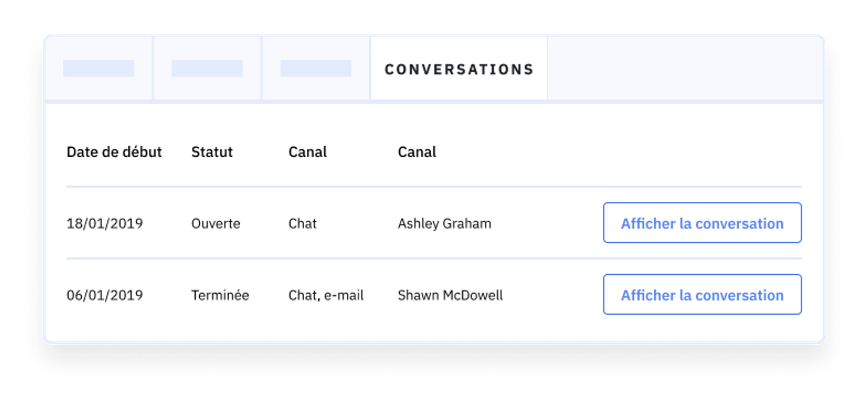Select the second blank placeholder tab
This screenshot has height=417, width=868.
pos(207,68)
